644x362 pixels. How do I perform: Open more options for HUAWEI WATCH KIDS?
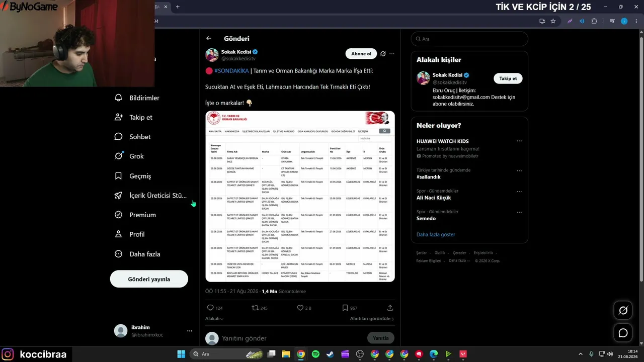519,141
